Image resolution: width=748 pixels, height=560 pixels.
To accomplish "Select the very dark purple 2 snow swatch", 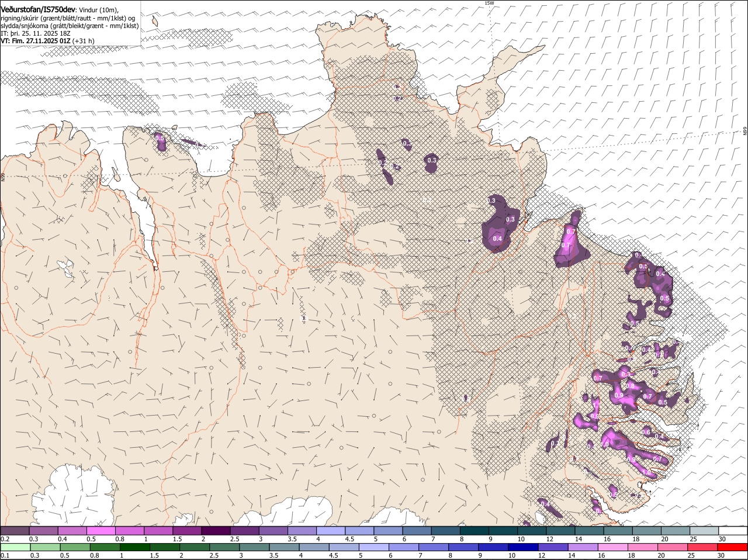I will click(216, 531).
